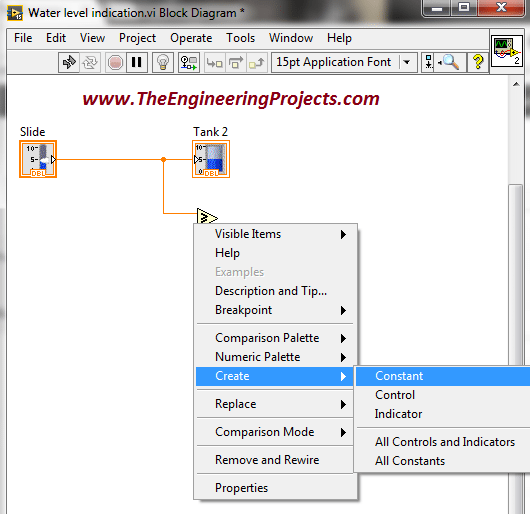This screenshot has width=530, height=514.
Task: Toggle the Retain Wire Values button
Action: (189, 63)
